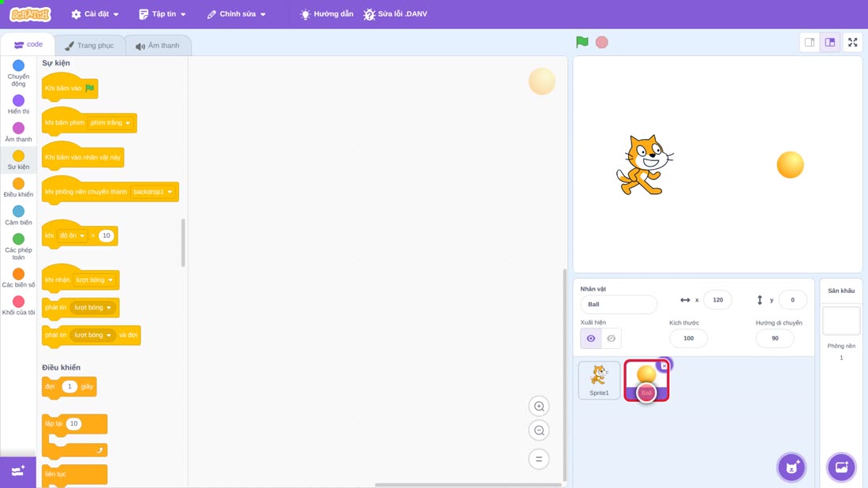Select the Khối của tôi category
This screenshot has height=488, width=868.
tap(18, 306)
